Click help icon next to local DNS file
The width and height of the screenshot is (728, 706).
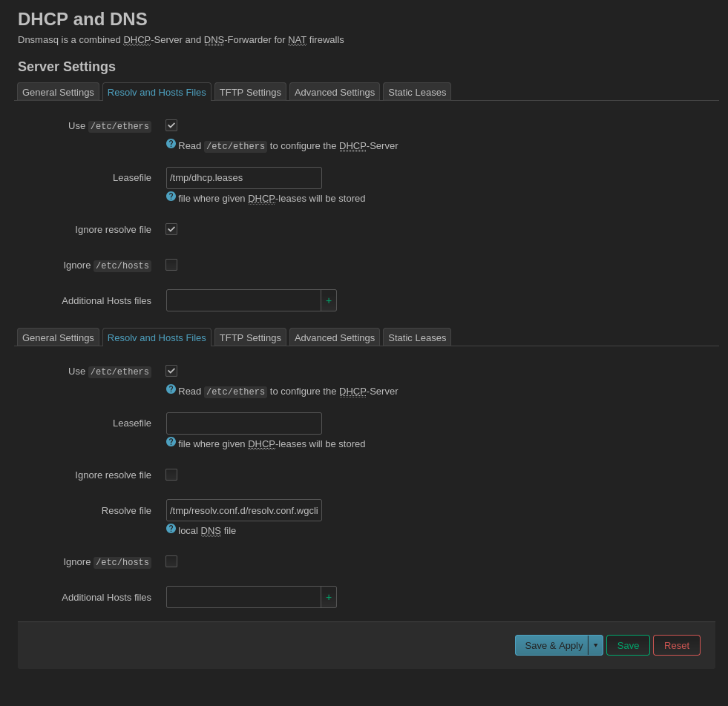[x=171, y=529]
